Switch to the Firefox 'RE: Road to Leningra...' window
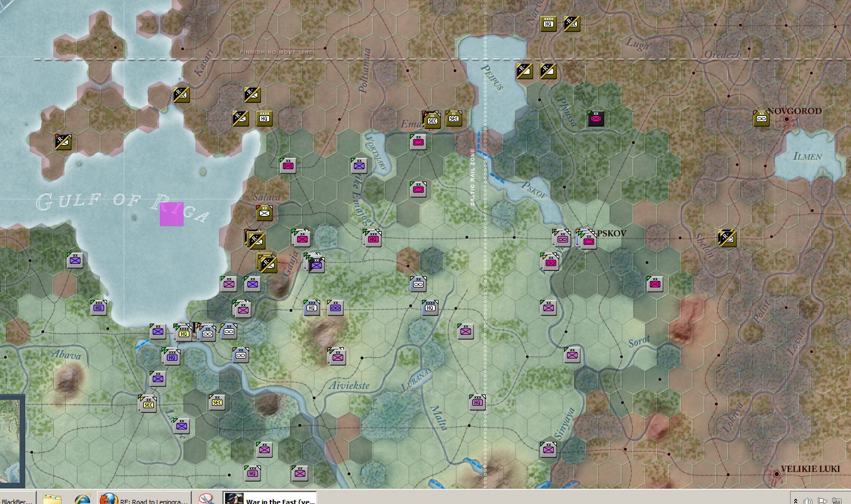Screen dimensions: 851x504 click(x=144, y=498)
